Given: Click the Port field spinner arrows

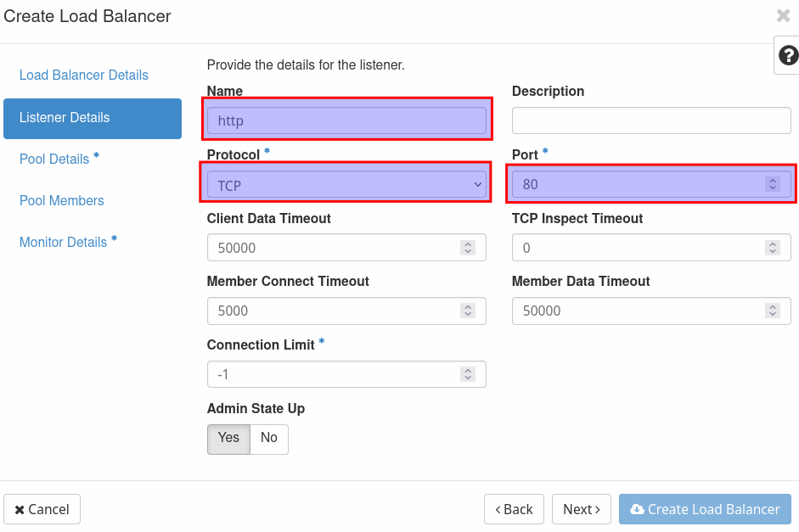Looking at the screenshot, I should click(772, 184).
